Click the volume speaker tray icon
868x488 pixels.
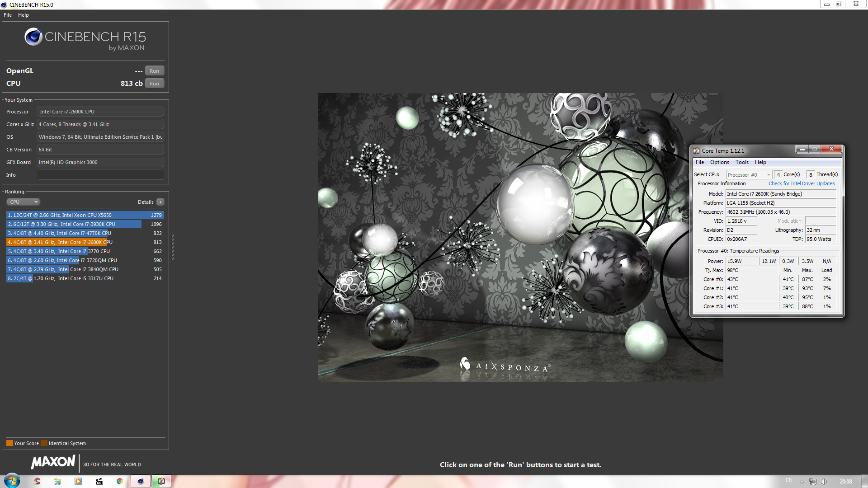coord(824,482)
